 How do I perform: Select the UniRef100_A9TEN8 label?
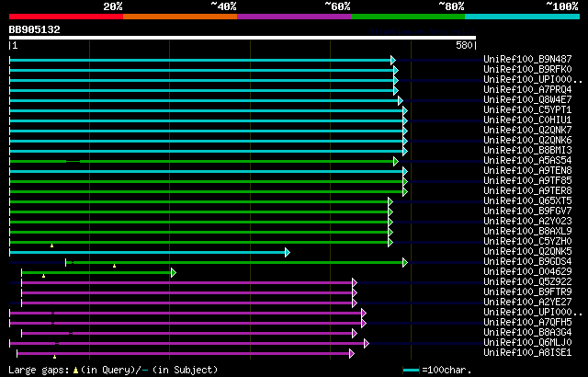[x=527, y=171]
